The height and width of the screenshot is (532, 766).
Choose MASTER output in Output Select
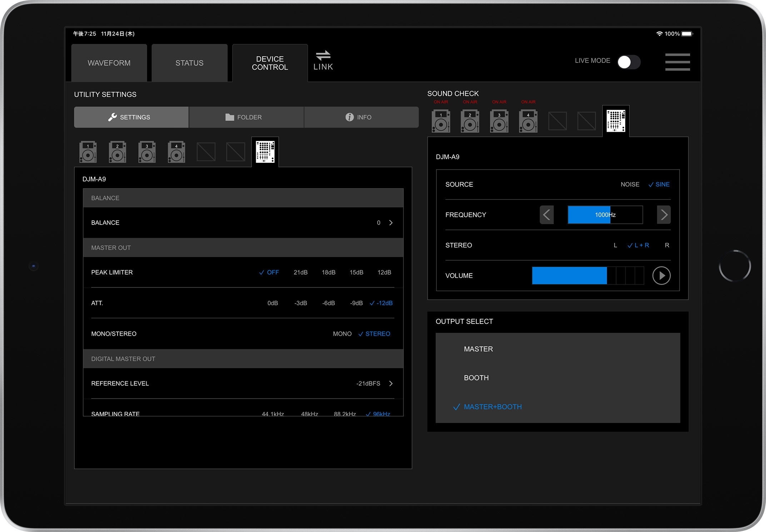[x=478, y=349]
